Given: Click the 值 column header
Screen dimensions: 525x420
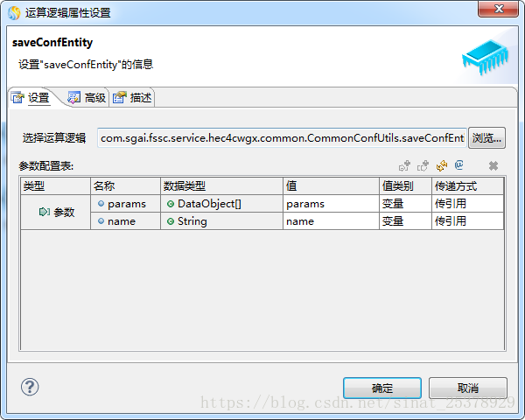Looking at the screenshot, I should (x=331, y=185).
